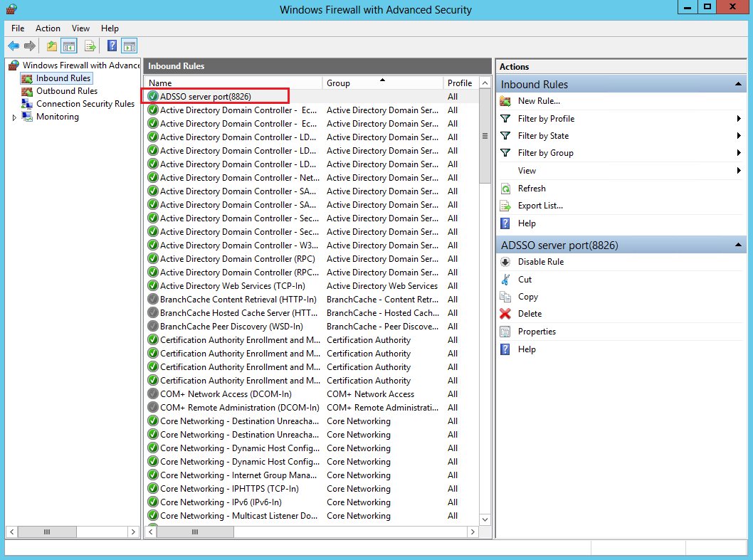Click Refresh in the Actions pane
This screenshot has height=560, width=753.
click(x=532, y=189)
